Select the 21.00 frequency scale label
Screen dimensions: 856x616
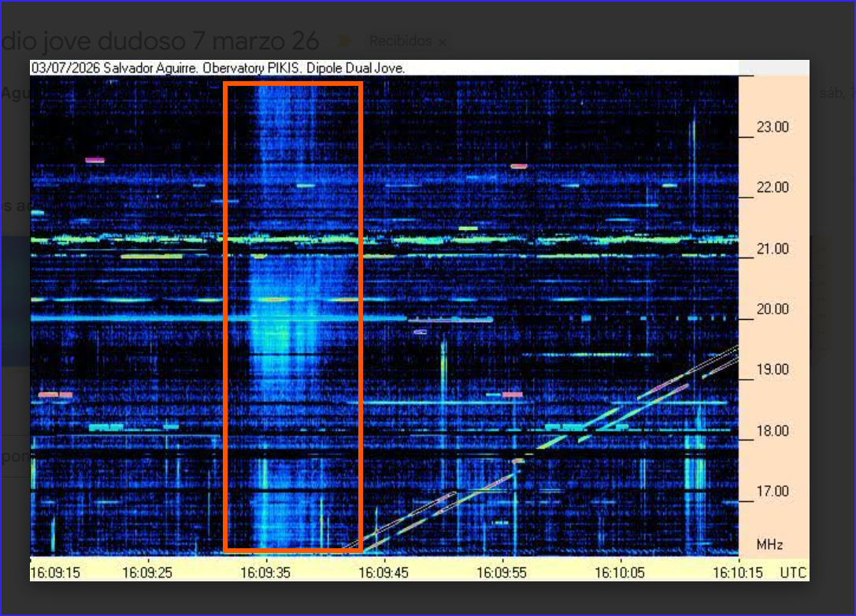click(x=773, y=249)
